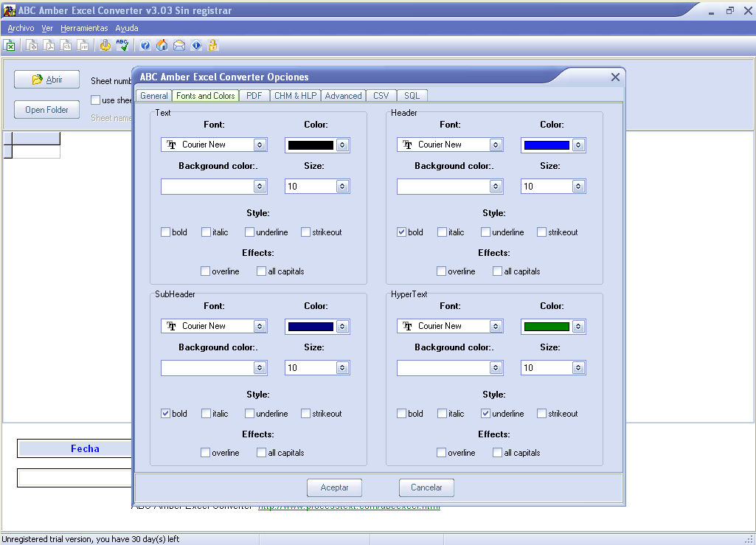This screenshot has height=545, width=756.
Task: Open the Header font dropdown
Action: tap(496, 145)
